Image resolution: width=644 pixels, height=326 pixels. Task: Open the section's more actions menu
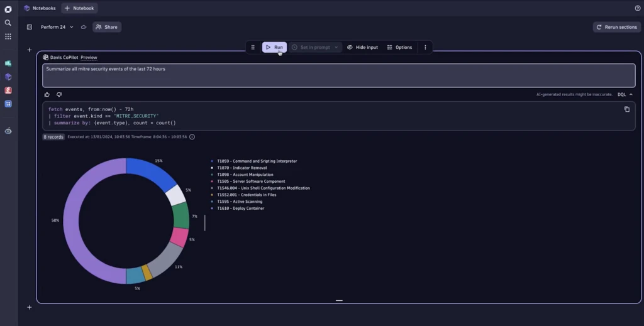coord(425,47)
